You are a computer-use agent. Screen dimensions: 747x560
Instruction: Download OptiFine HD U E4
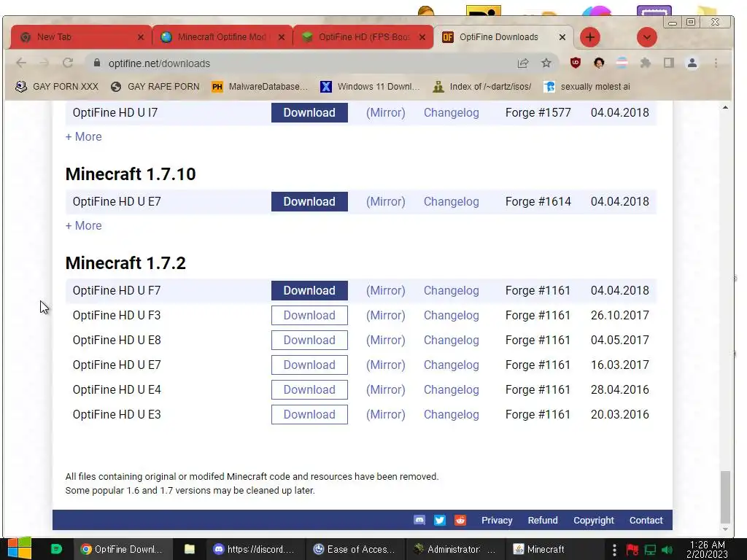point(309,389)
